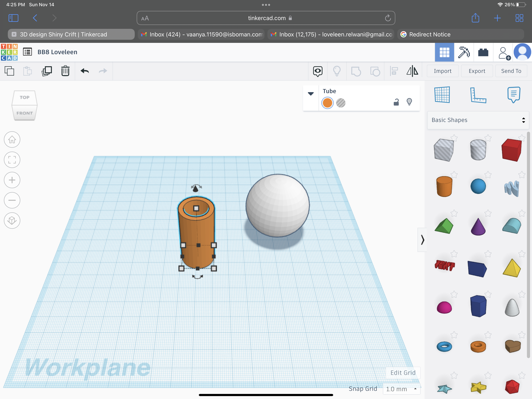Favorite the blue Sphere with its star
Viewport: 532px width, 399px height.
[488, 175]
